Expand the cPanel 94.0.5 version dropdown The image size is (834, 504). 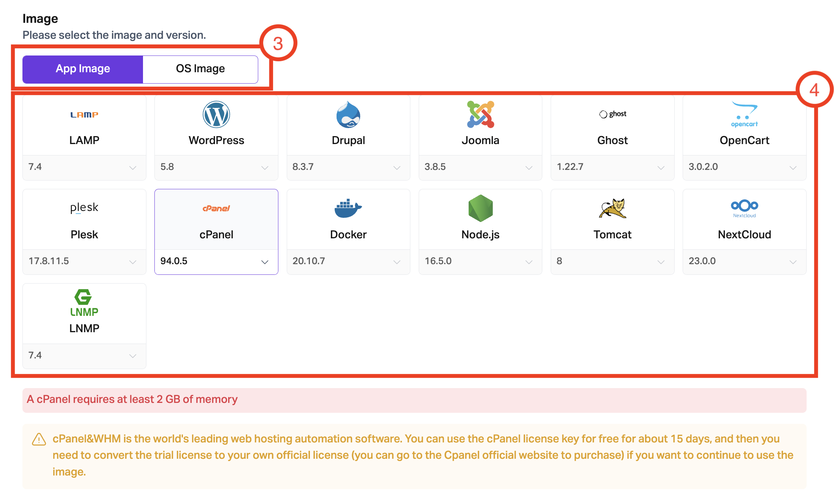216,262
